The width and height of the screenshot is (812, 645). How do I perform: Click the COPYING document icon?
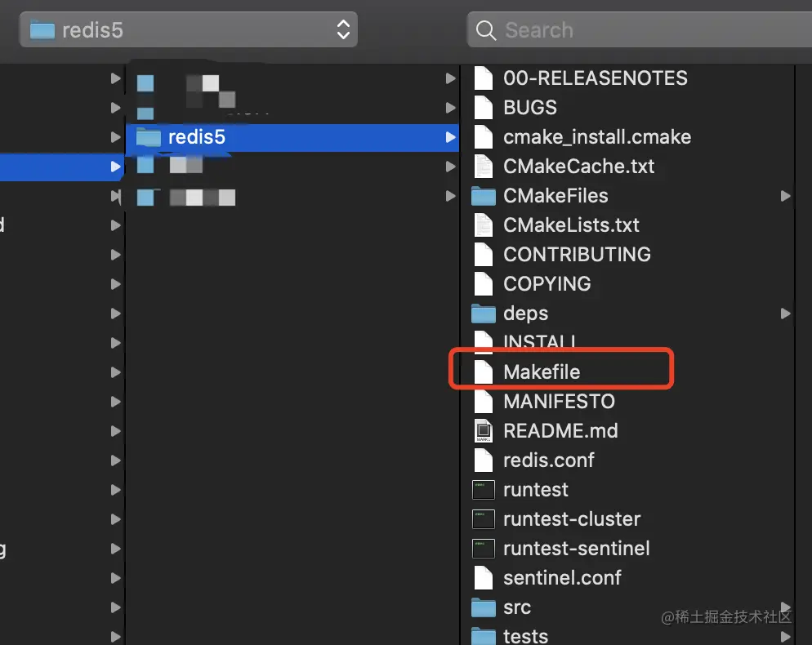(484, 284)
